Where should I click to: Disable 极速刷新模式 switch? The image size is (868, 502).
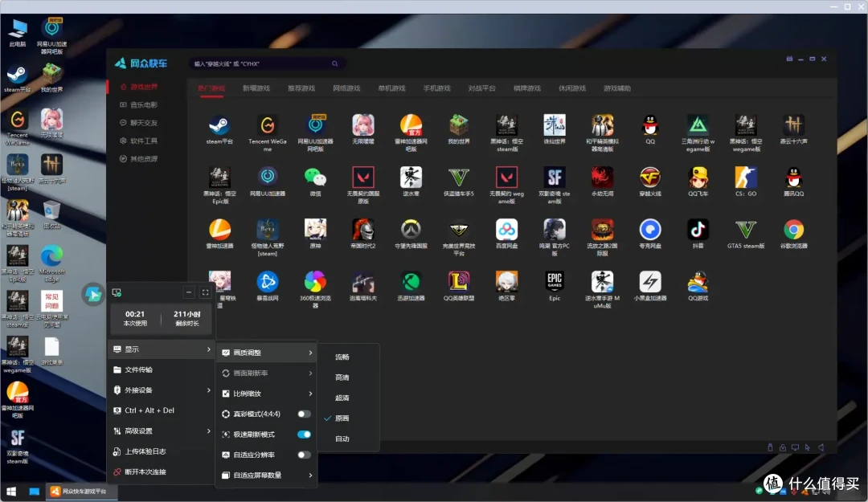(304, 435)
